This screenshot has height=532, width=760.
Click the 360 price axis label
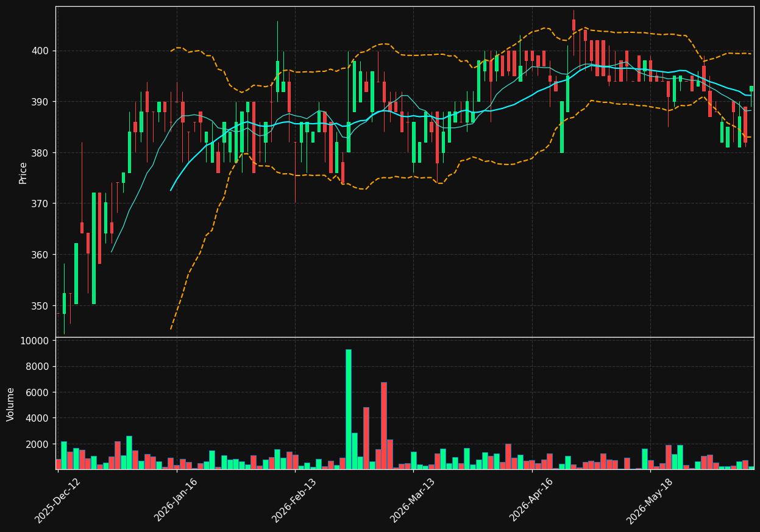pos(41,255)
